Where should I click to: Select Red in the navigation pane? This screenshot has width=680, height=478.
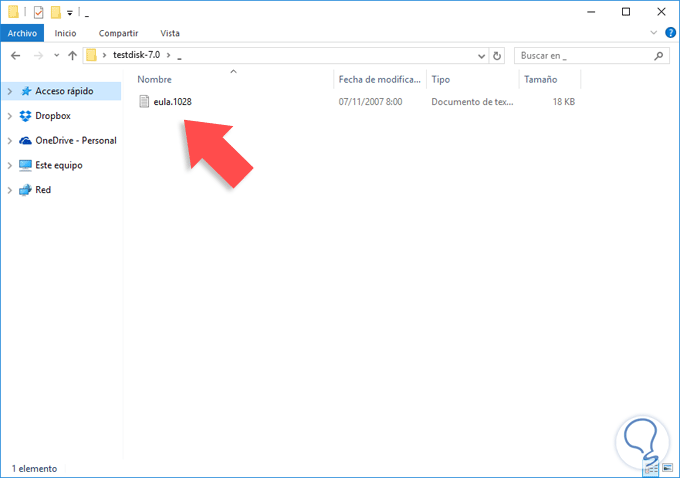pos(43,190)
